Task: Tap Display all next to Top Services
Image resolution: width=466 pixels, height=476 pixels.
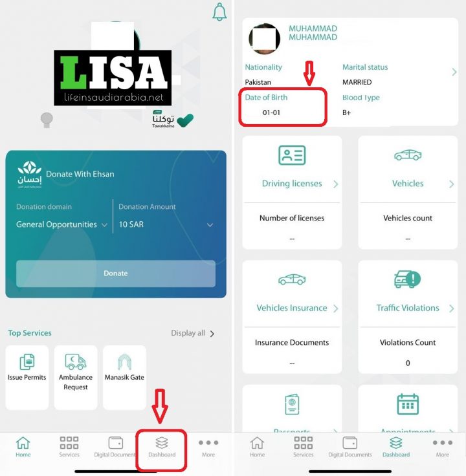Action: (193, 333)
